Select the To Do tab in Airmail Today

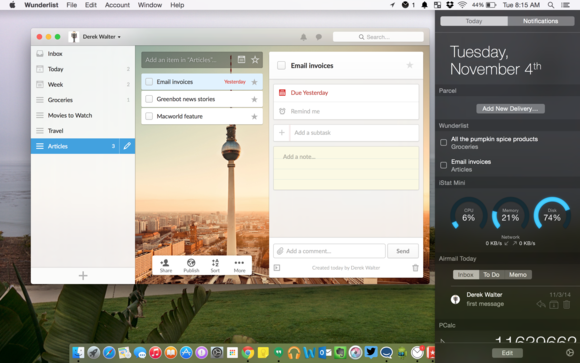coord(491,275)
